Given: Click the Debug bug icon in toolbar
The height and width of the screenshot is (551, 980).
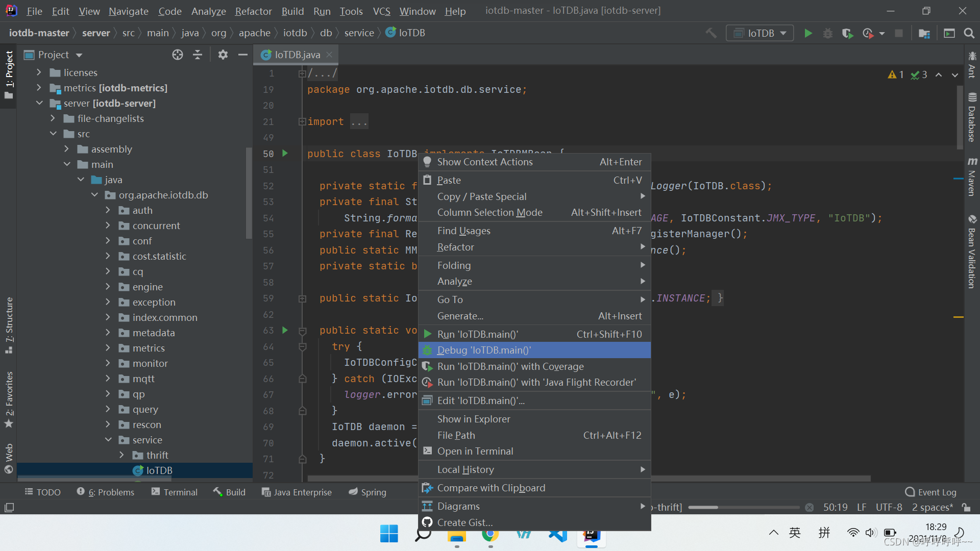Looking at the screenshot, I should click(827, 33).
